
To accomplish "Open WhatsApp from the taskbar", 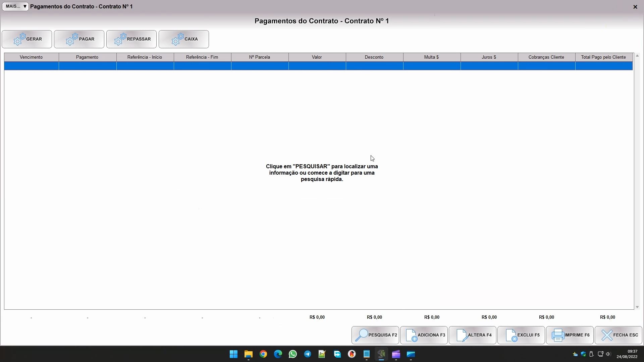I will [293, 354].
